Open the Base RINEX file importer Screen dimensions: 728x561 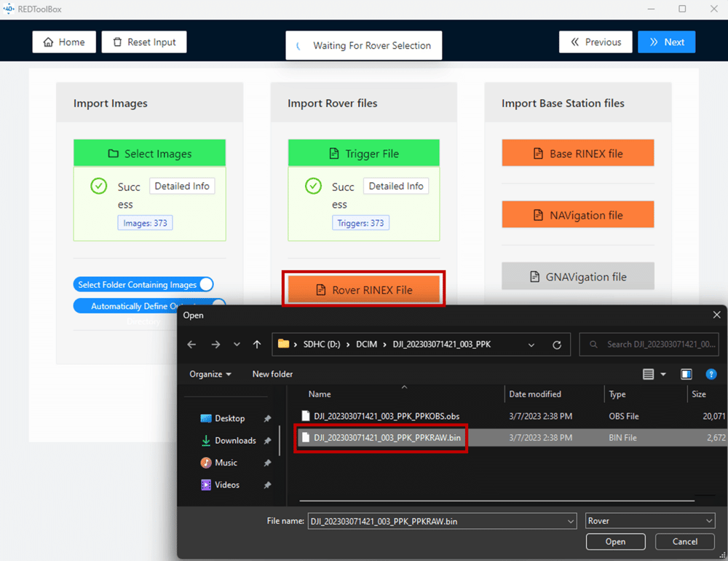pyautogui.click(x=577, y=153)
